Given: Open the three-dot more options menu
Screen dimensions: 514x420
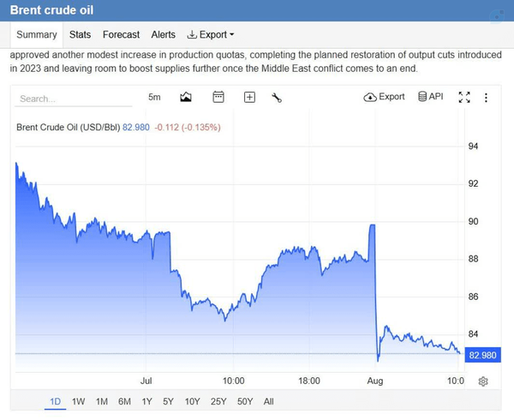Looking at the screenshot, I should pos(486,98).
